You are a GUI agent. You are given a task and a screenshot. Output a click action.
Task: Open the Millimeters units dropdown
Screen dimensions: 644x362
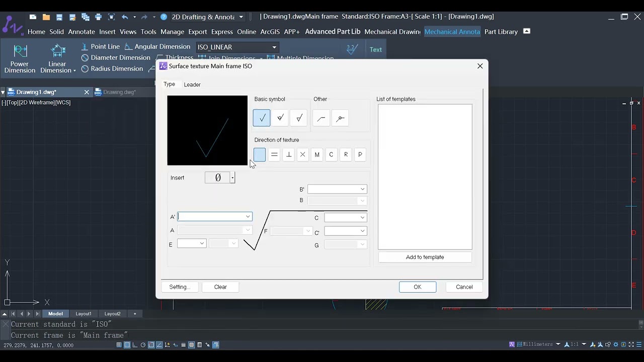coord(558,344)
